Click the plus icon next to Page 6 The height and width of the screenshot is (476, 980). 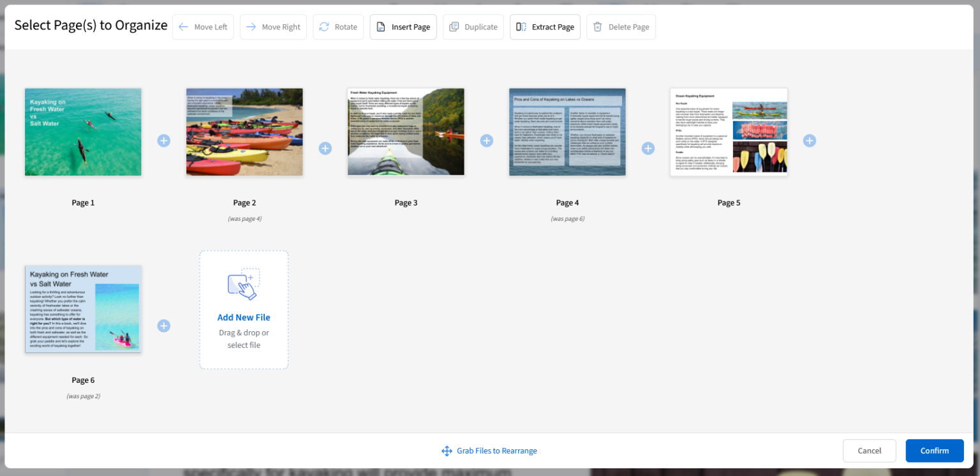pos(164,326)
